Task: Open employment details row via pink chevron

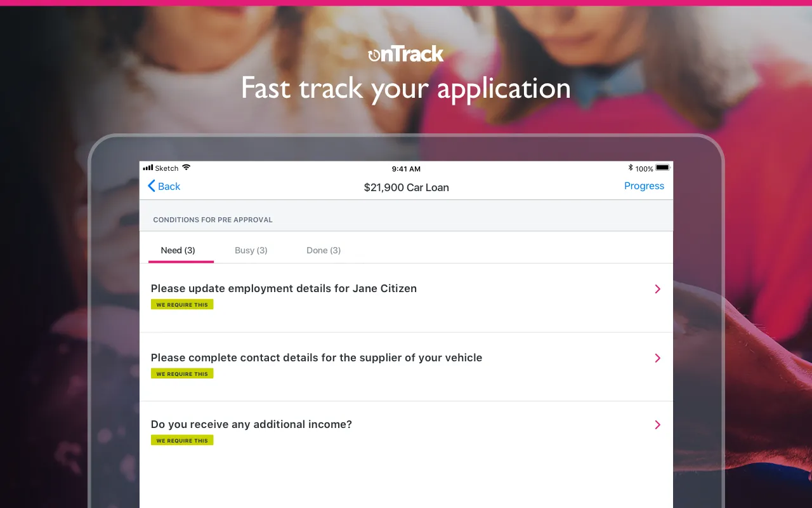Action: pyautogui.click(x=658, y=289)
